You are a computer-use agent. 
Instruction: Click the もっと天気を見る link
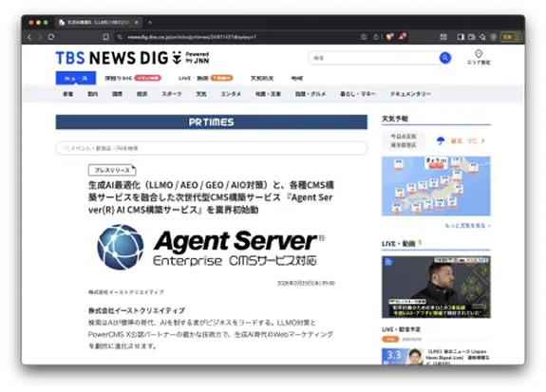(467, 226)
